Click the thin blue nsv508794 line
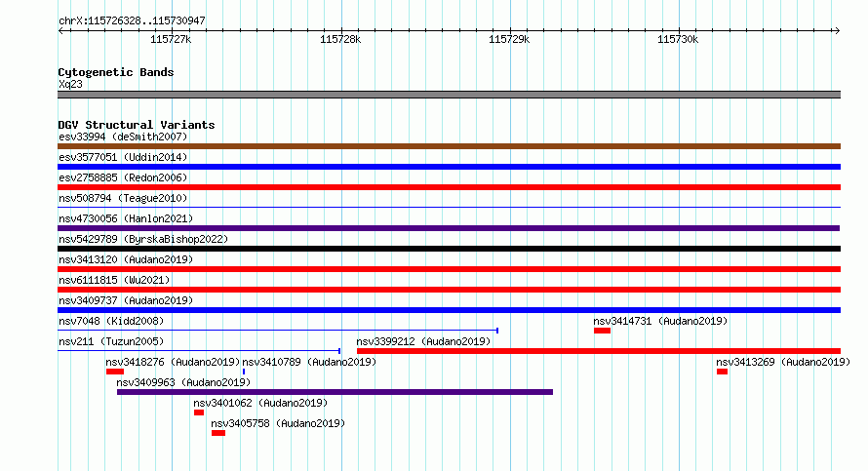The height and width of the screenshot is (471, 868). pos(449,207)
